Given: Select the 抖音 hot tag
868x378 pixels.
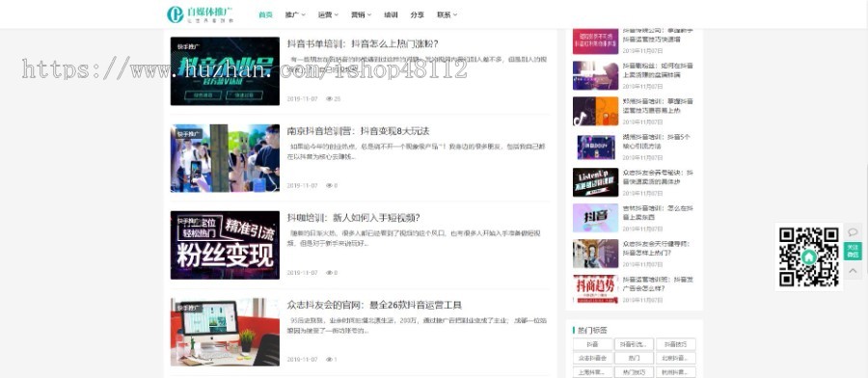Looking at the screenshot, I should click(592, 344).
